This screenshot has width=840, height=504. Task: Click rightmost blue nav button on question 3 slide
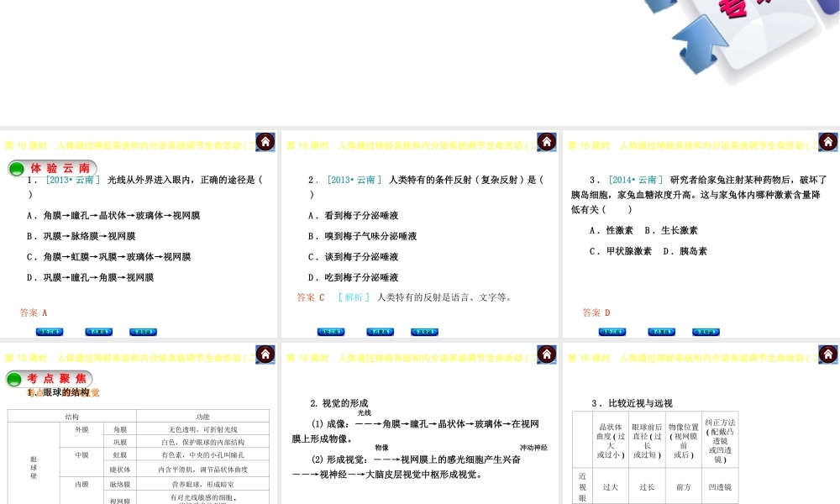click(x=706, y=332)
